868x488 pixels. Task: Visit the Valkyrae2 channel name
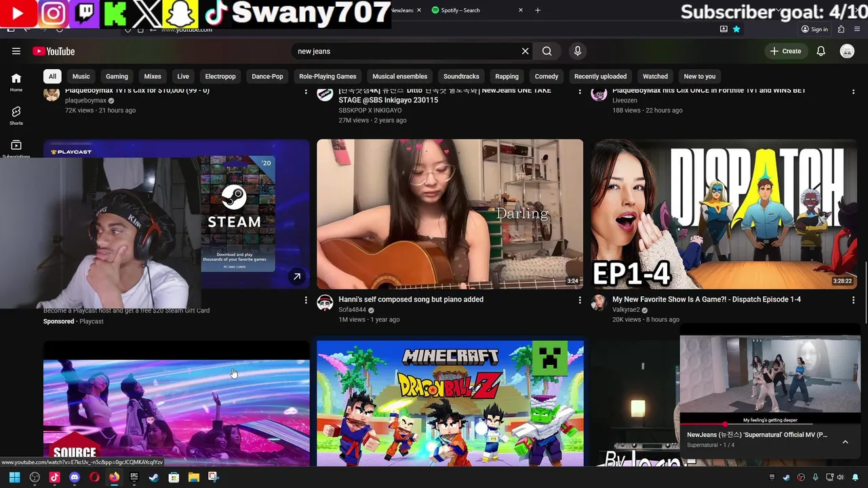[626, 310]
